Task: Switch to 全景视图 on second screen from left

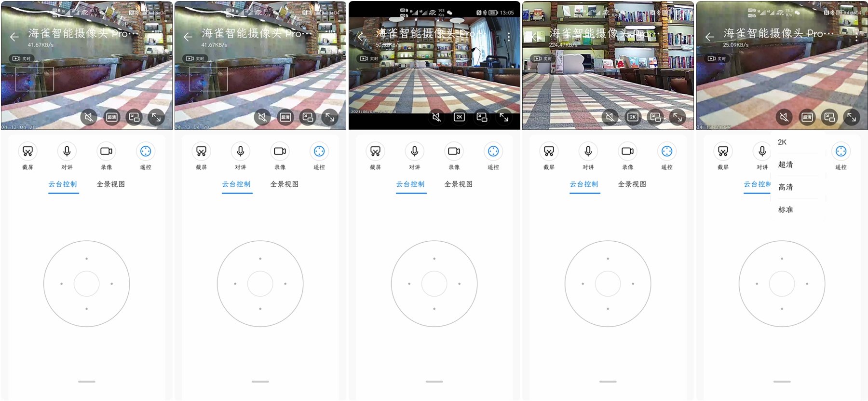Action: pyautogui.click(x=285, y=184)
